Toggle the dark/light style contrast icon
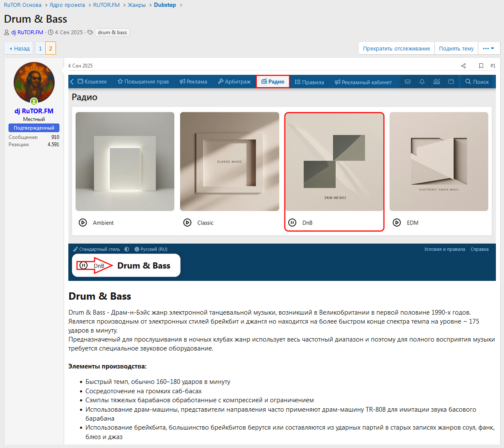Image resolution: width=504 pixels, height=448 pixels. 127,249
